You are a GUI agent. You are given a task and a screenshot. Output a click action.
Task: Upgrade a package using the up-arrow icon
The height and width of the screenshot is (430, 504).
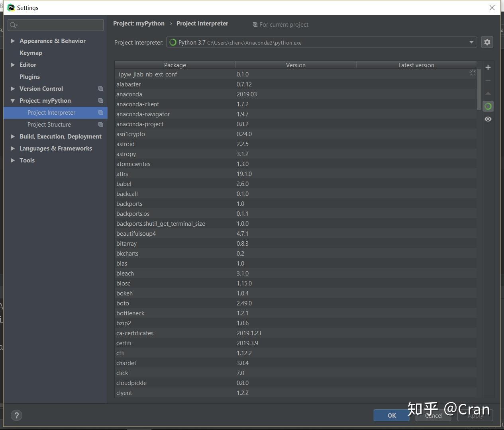pyautogui.click(x=488, y=93)
